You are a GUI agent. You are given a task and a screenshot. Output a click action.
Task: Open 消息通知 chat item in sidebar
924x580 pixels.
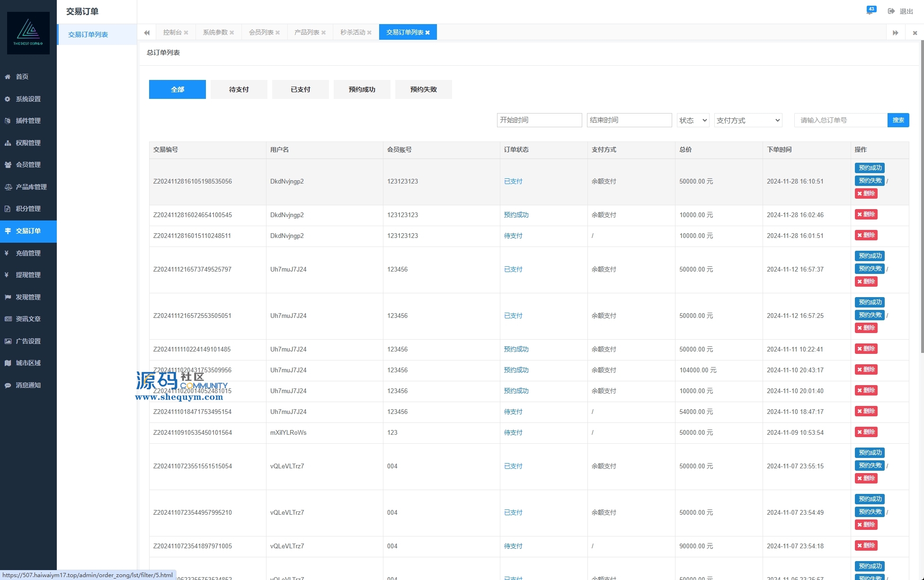(x=28, y=385)
